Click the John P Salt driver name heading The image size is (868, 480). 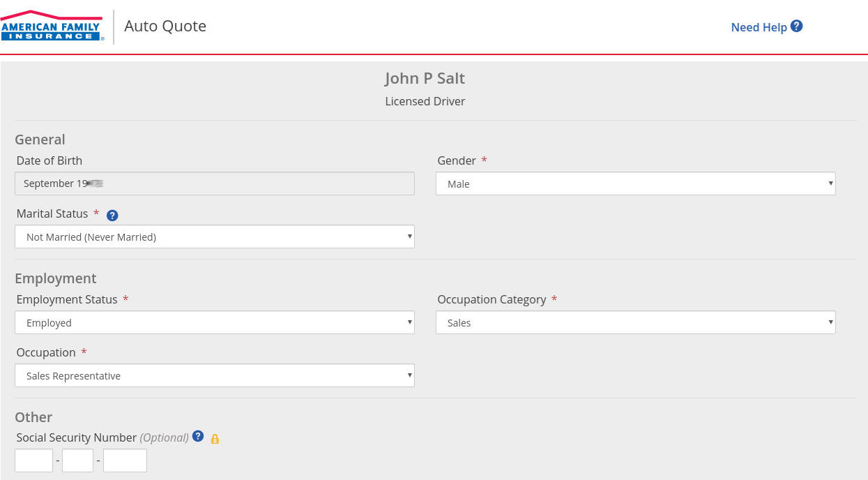(x=425, y=78)
